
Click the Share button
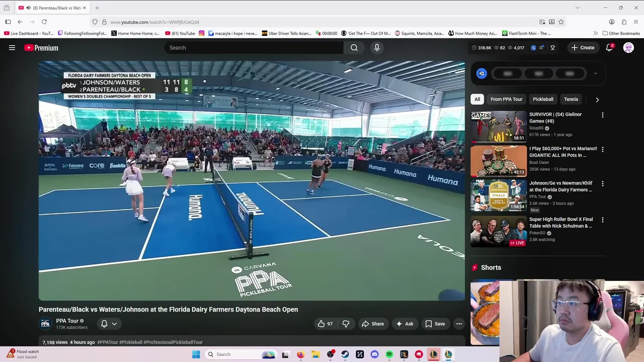(373, 324)
